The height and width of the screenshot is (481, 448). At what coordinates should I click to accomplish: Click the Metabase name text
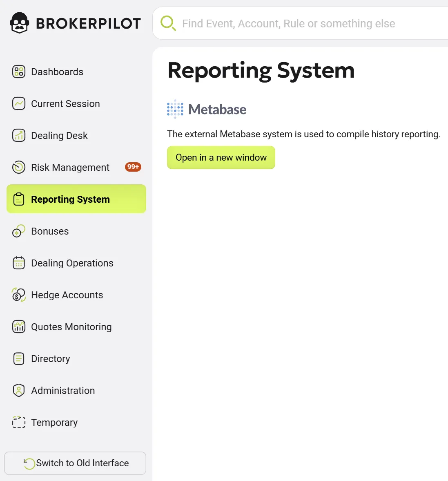click(x=217, y=109)
